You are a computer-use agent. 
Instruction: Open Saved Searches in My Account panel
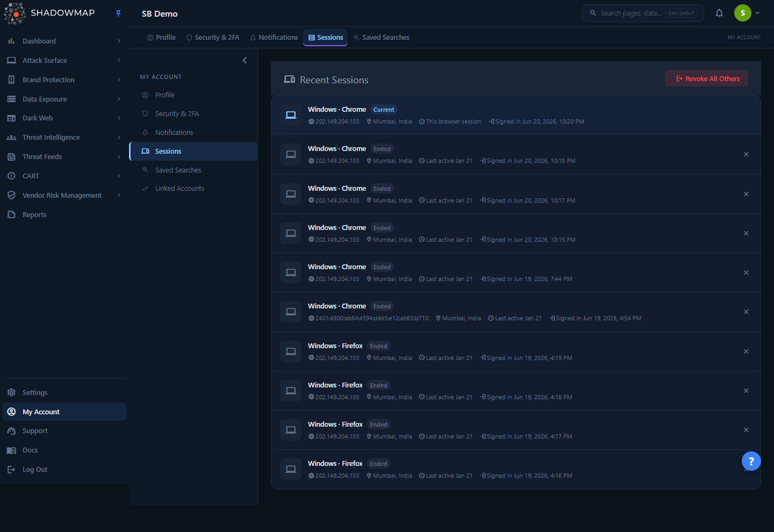tap(193, 170)
